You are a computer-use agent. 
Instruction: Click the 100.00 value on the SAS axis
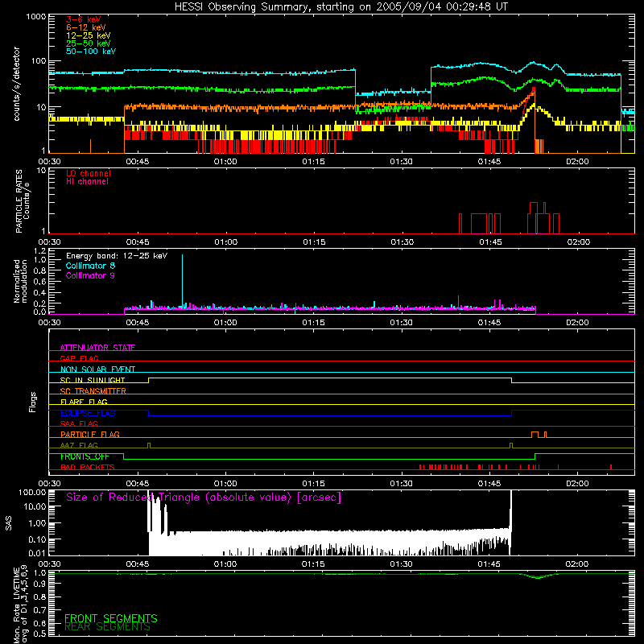click(x=32, y=492)
